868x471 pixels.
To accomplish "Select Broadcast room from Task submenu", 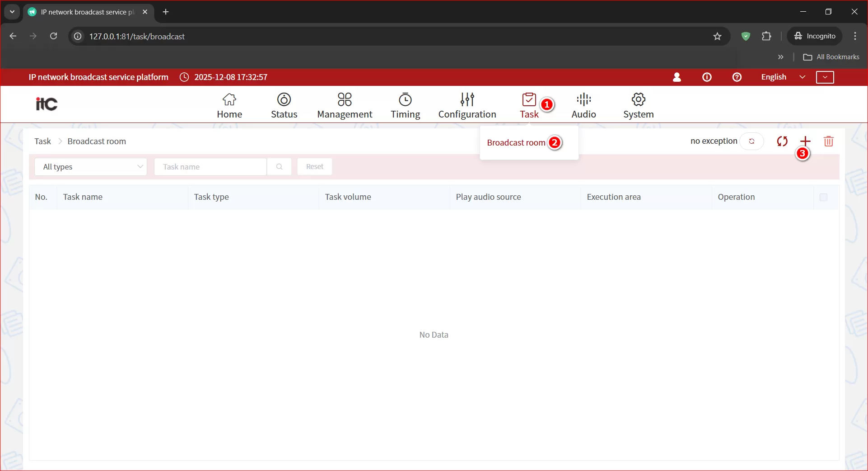I will [x=516, y=143].
